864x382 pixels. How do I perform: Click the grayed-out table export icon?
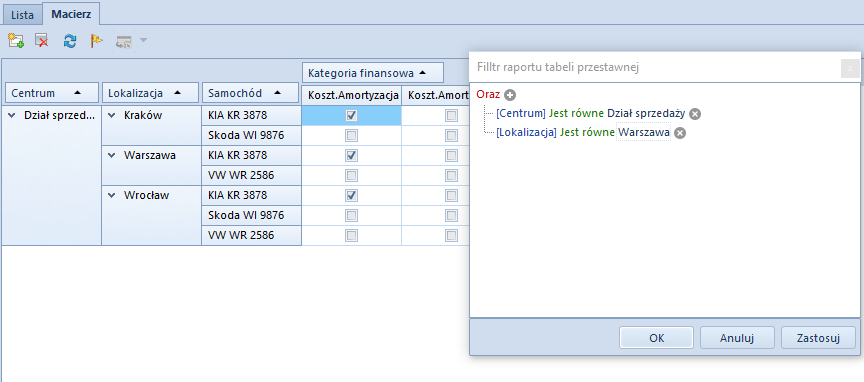point(123,41)
